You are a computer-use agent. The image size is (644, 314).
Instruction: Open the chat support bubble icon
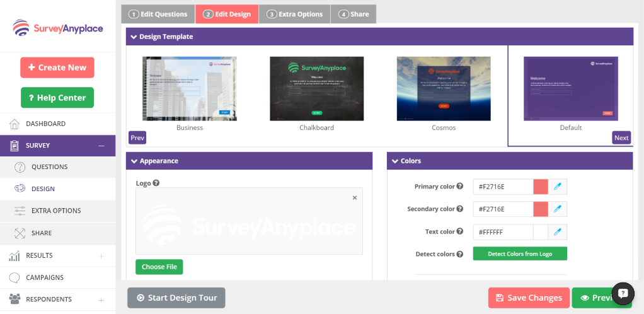623,293
